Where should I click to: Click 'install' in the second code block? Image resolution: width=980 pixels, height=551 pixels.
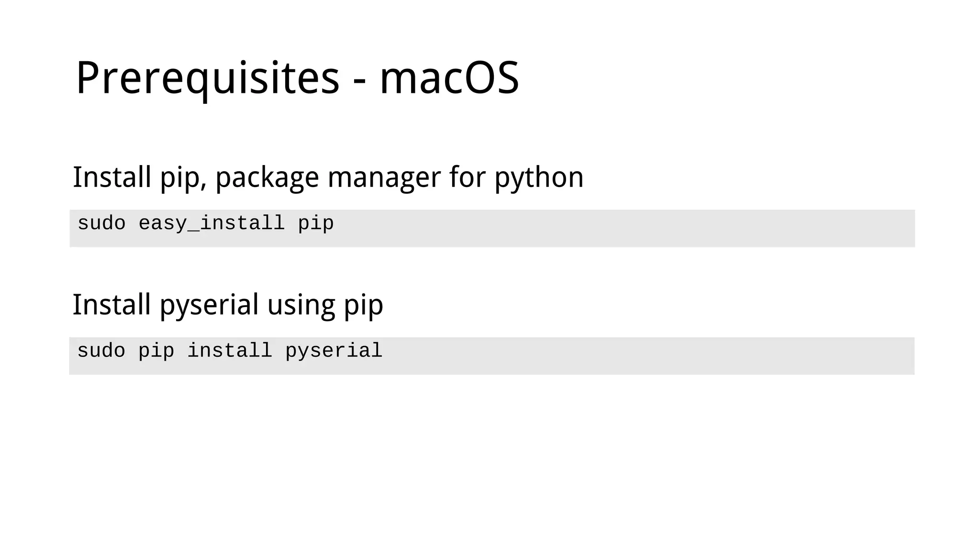pos(230,351)
